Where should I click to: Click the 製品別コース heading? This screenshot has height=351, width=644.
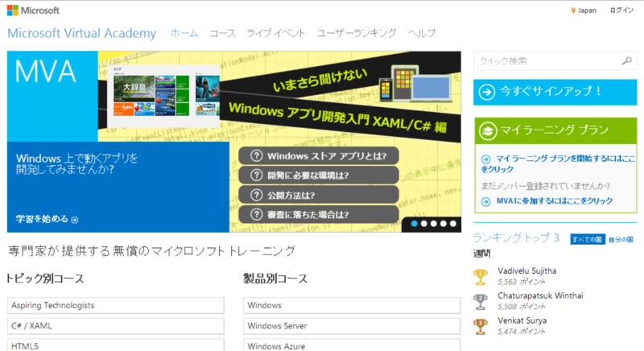[275, 279]
